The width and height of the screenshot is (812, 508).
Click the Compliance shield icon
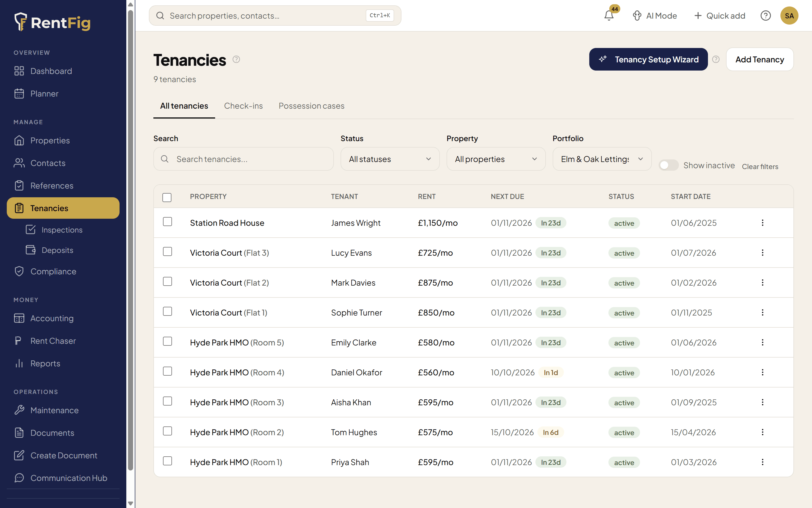19,271
